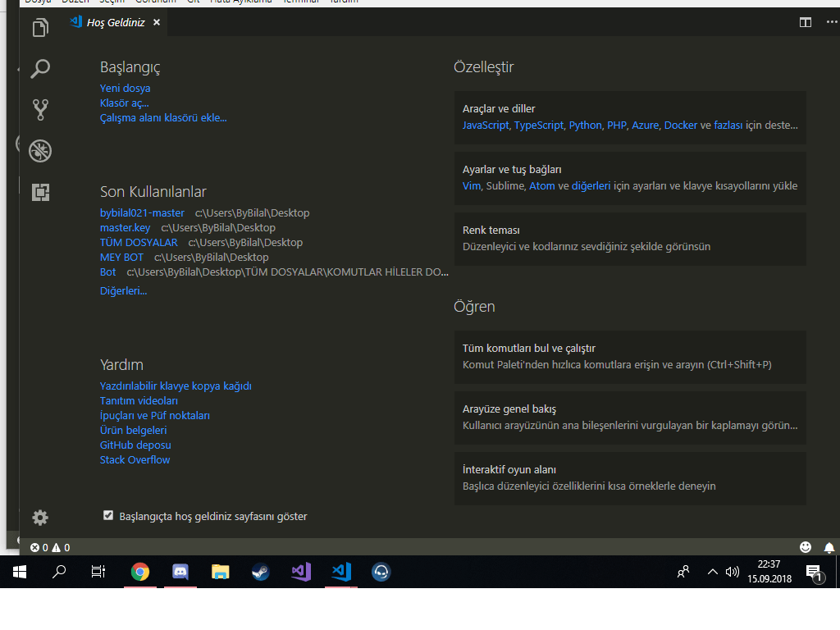This screenshot has width=840, height=630.
Task: Open the editor more actions ellipsis
Action: pos(832,22)
